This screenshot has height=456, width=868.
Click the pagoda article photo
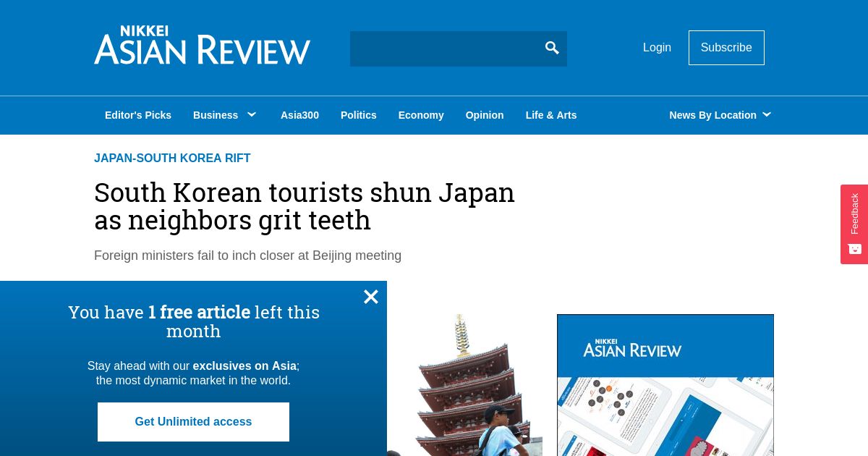pyautogui.click(x=464, y=385)
